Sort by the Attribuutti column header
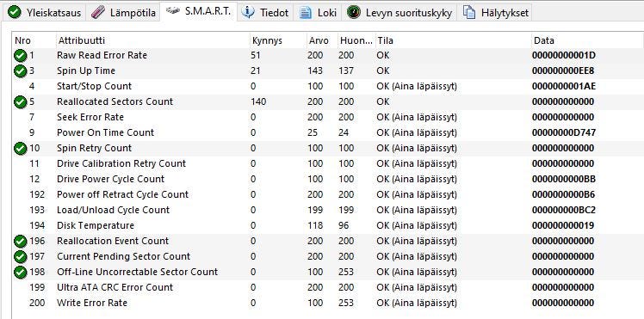644x319 pixels. pos(152,40)
